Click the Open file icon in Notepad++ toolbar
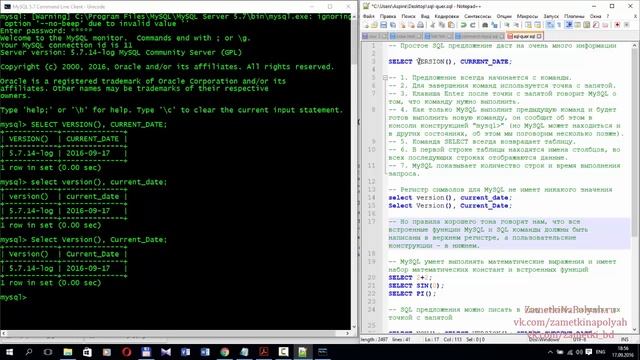The image size is (640, 360). coord(374,25)
